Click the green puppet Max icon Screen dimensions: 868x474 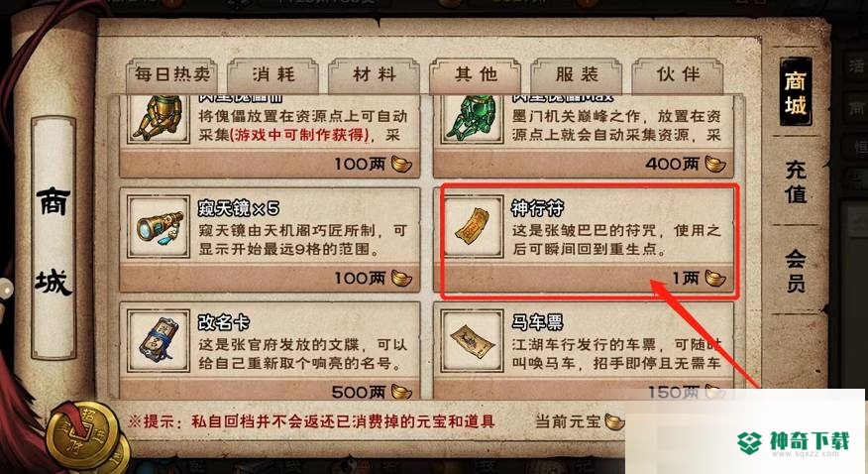(473, 118)
